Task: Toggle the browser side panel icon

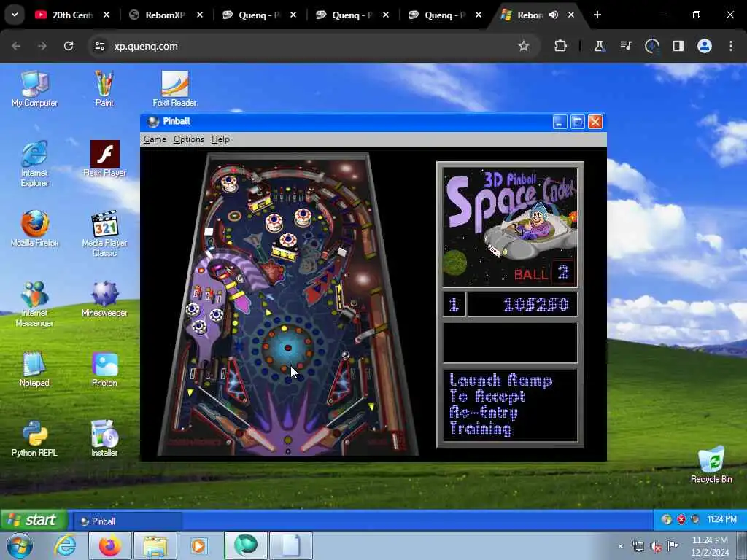Action: pos(678,46)
